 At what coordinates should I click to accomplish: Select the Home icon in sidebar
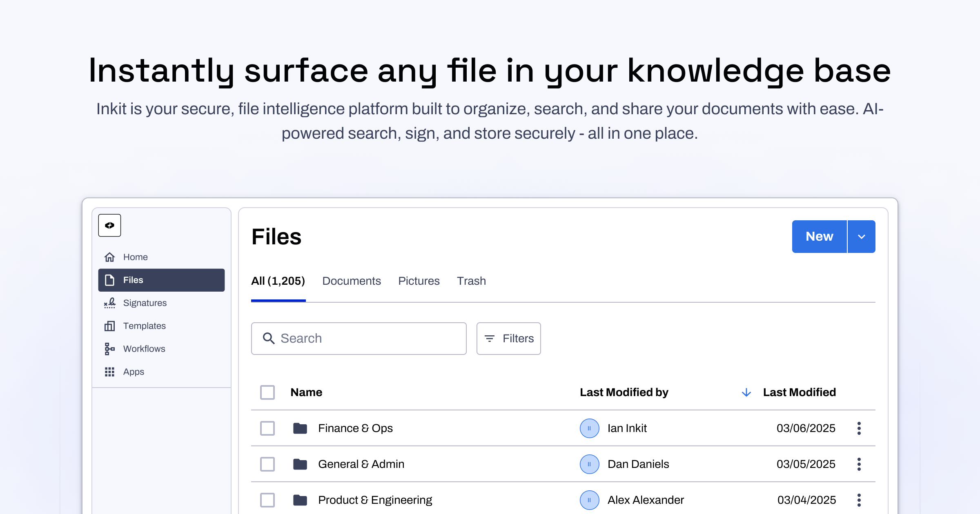pos(109,257)
